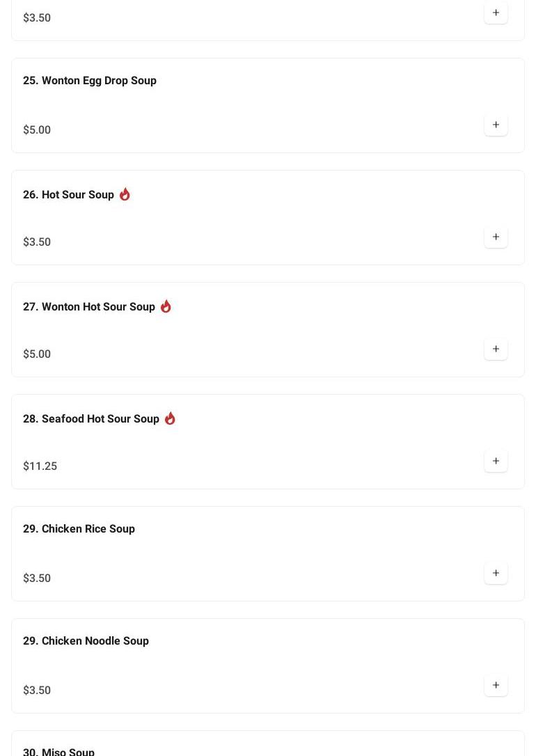Viewport: 536px width, 756px height.
Task: Click the spicy icon on Seafood Hot Sour Soup
Action: click(x=170, y=418)
